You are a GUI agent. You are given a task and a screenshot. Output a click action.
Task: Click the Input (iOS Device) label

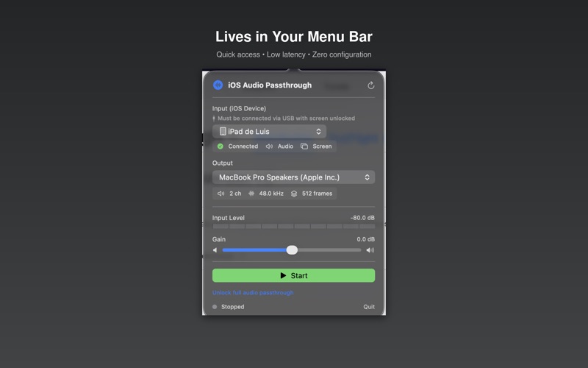click(x=240, y=108)
